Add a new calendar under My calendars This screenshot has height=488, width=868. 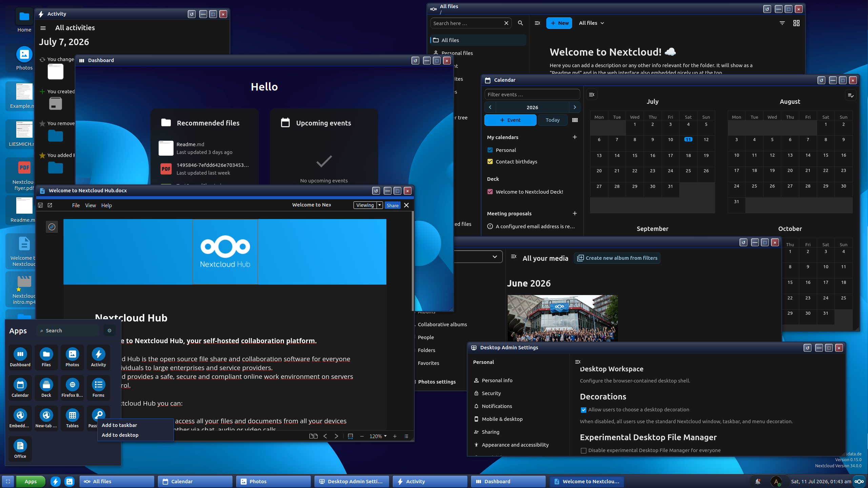[575, 137]
